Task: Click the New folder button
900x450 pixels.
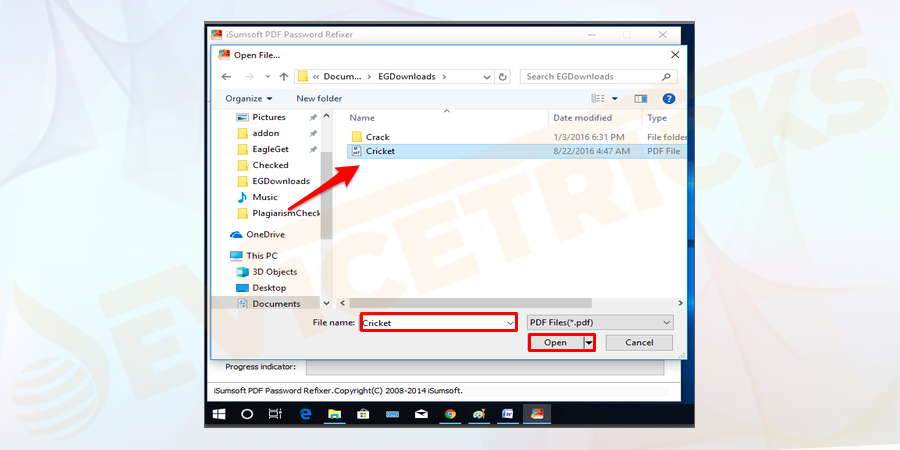Action: coord(319,99)
